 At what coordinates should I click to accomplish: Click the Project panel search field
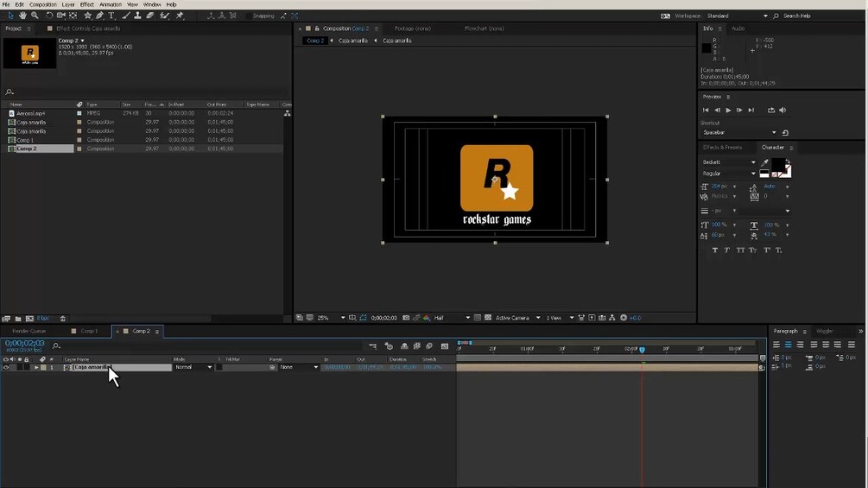(x=147, y=92)
